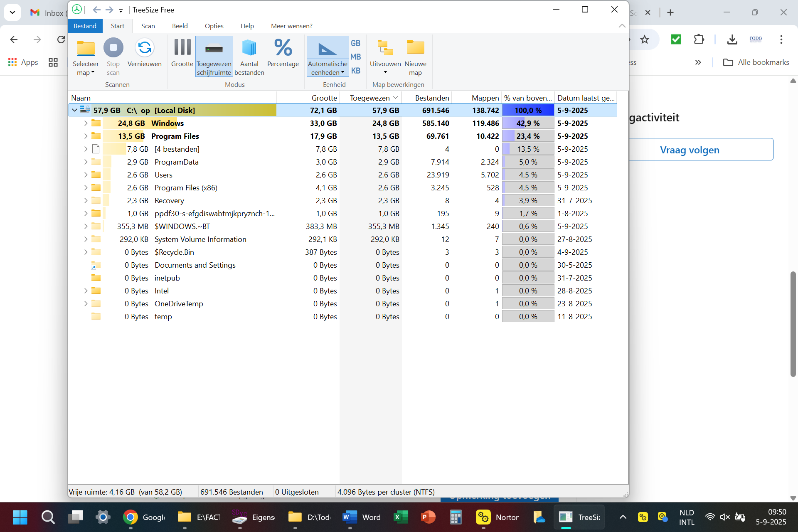Collapse the C:\ Local Disk root node

[74, 110]
